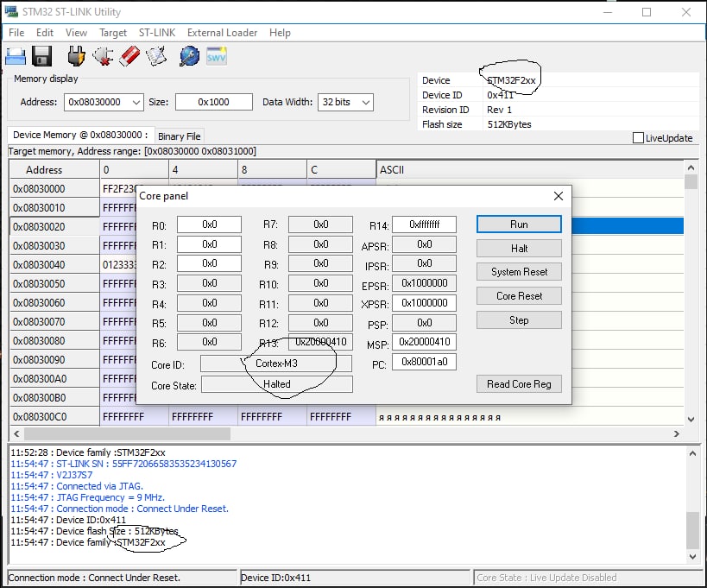Open the SWV viewer icon
Image resolution: width=707 pixels, height=588 pixels.
click(217, 56)
